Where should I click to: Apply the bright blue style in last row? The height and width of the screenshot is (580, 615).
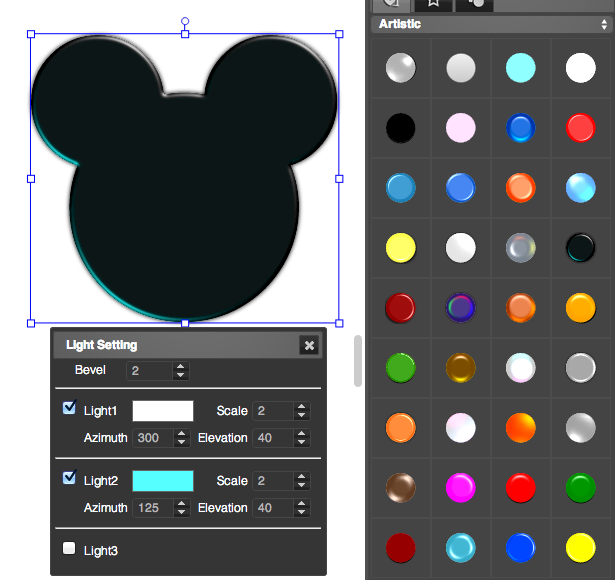point(520,548)
